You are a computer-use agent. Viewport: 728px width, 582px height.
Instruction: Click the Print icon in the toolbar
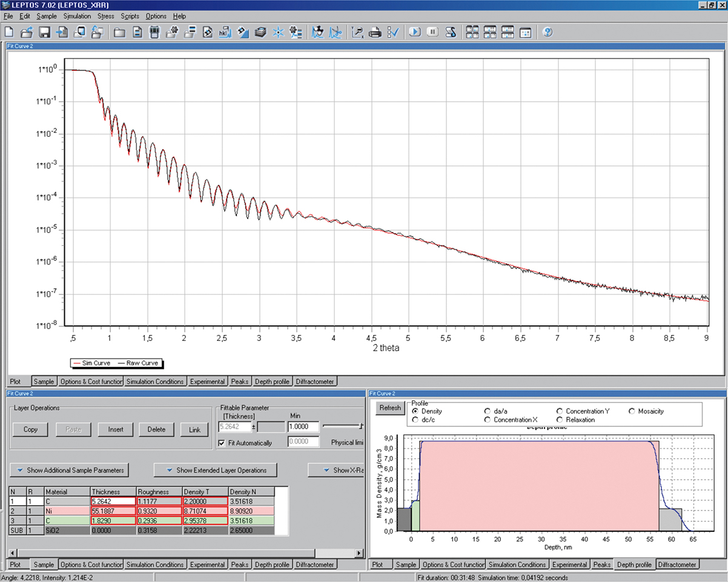point(375,32)
